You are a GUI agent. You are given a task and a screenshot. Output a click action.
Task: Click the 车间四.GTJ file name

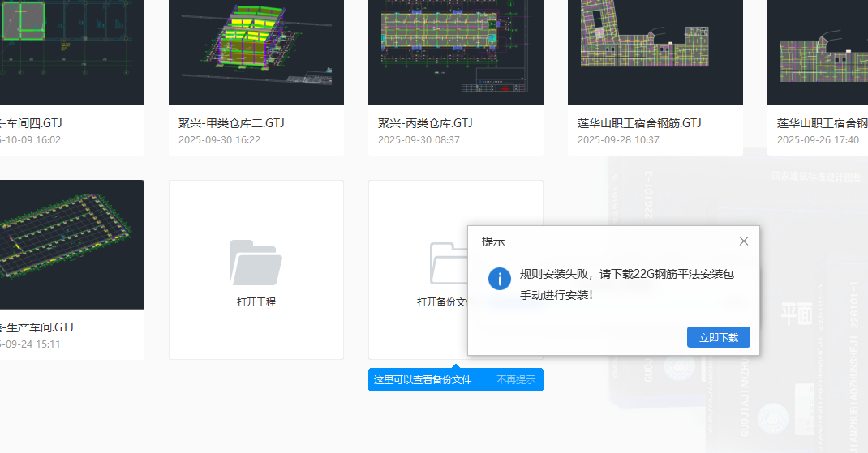[x=31, y=123]
